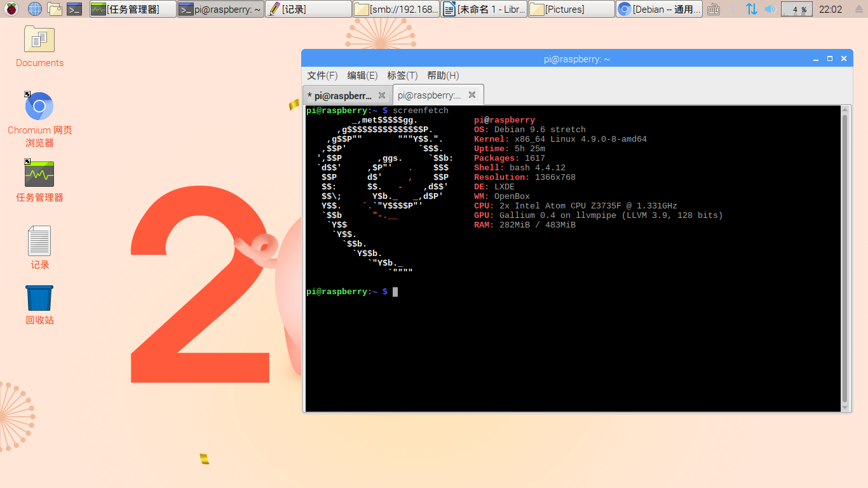Click the Resolution: 1366x768 line
Screen dimensions: 868x488
tap(525, 177)
